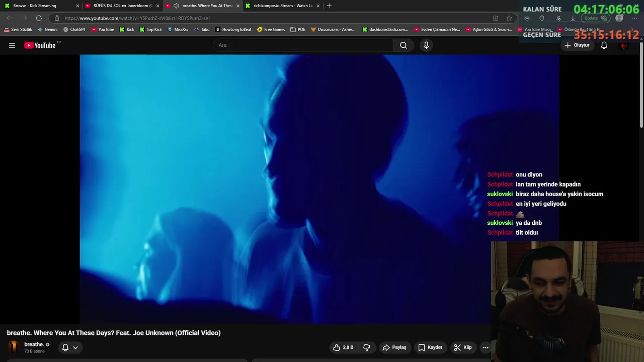
Task: Click the browser Update button
Action: click(596, 18)
